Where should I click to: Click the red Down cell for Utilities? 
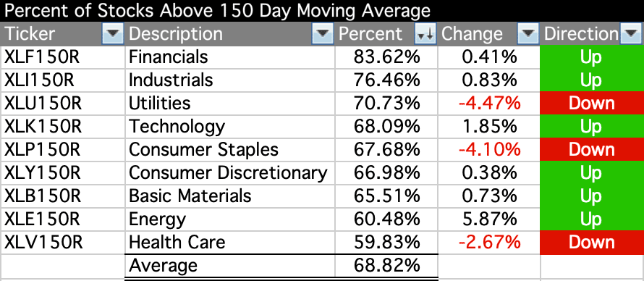click(x=592, y=103)
